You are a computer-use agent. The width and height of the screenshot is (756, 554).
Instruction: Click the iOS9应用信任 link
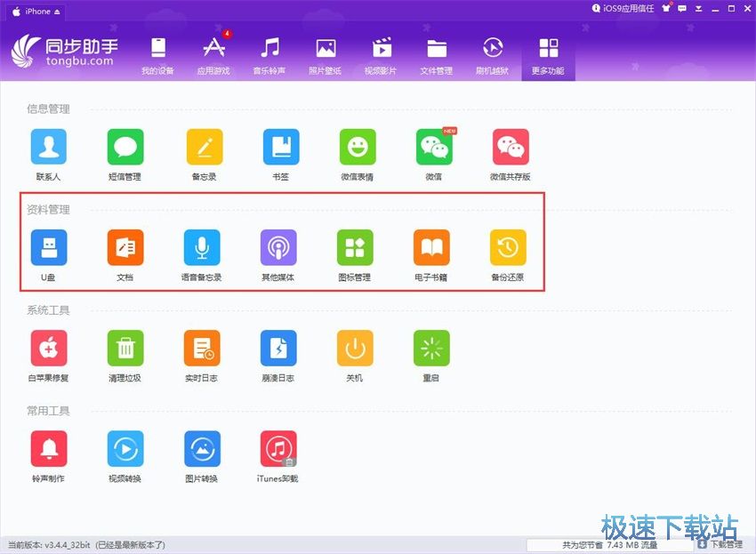tap(623, 8)
